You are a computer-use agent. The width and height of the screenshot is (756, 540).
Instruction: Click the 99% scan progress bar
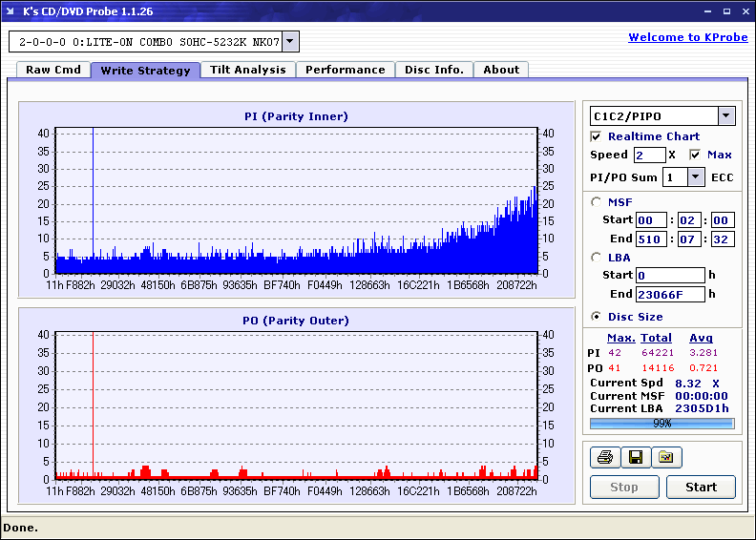(661, 423)
